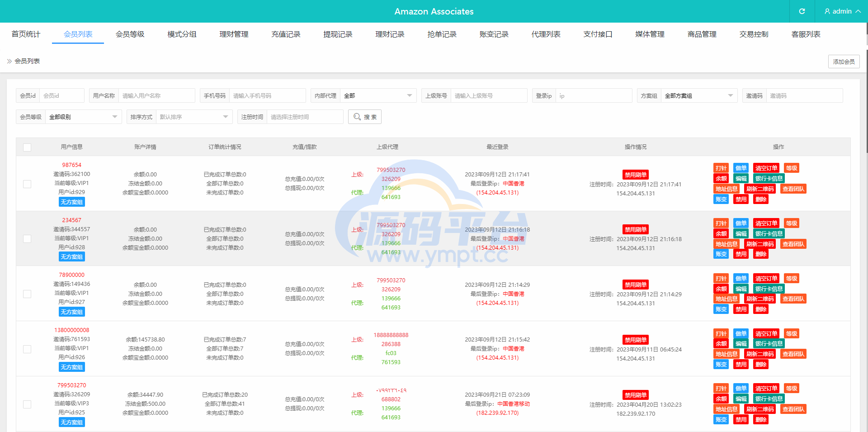Click 编辑 for member 987654
This screenshot has width=868, height=432.
[741, 179]
